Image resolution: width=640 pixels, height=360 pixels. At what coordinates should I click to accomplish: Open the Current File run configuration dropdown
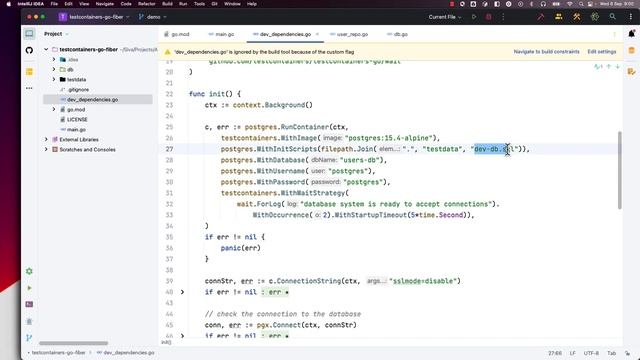444,17
